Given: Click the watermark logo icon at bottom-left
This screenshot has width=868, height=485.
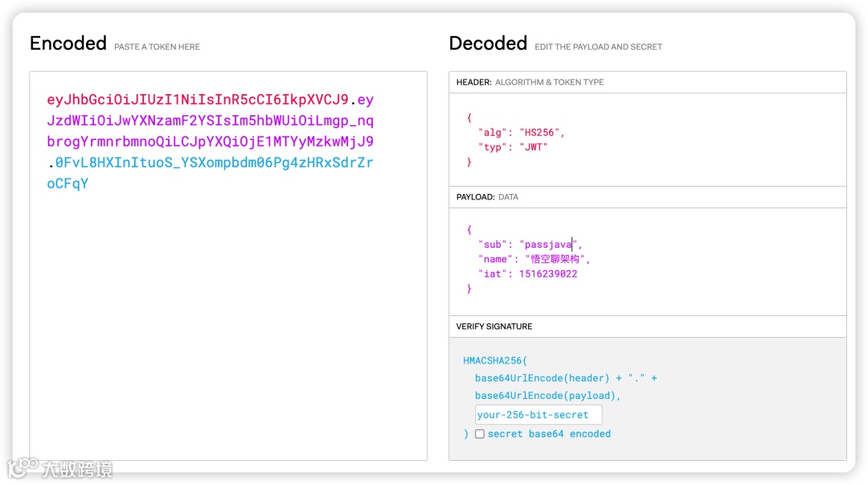Looking at the screenshot, I should coord(23,467).
